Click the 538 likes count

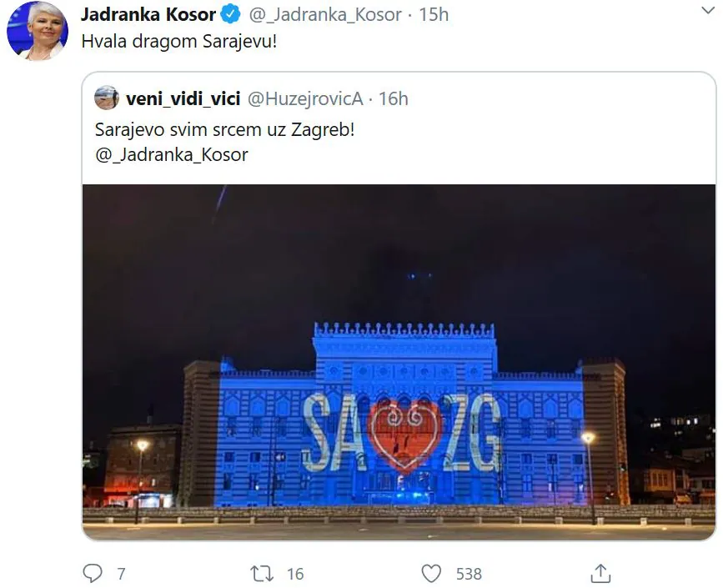click(469, 574)
